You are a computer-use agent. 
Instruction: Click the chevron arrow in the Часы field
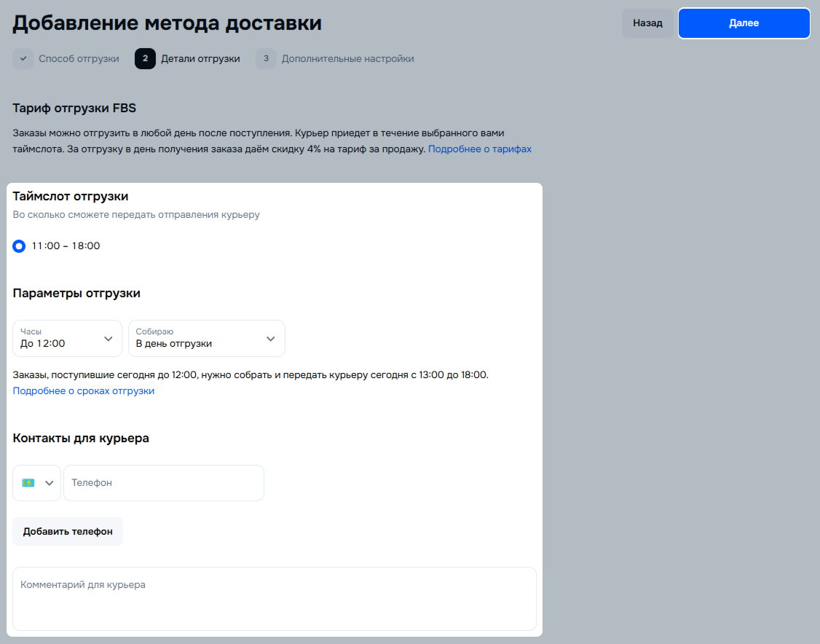(109, 339)
